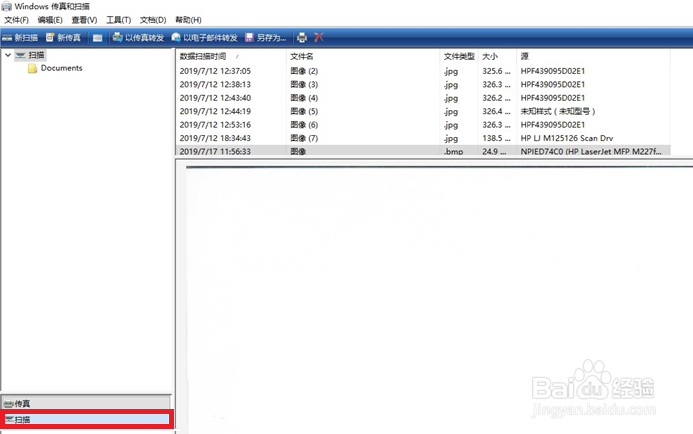Select the Documents folder in the tree

55,68
